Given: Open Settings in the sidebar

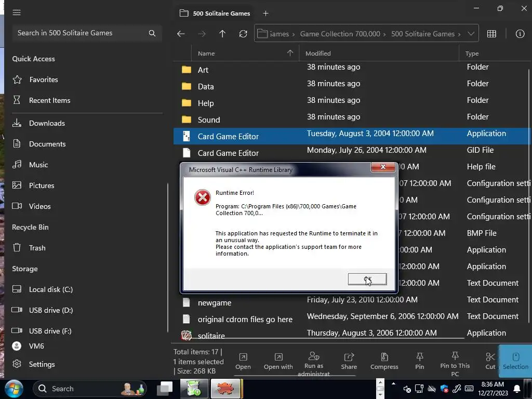Looking at the screenshot, I should (42, 364).
